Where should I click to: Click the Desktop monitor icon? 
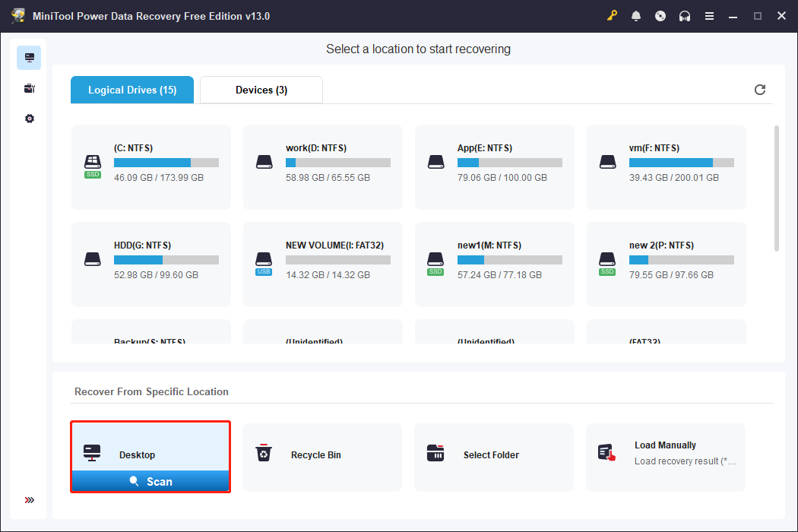[92, 453]
